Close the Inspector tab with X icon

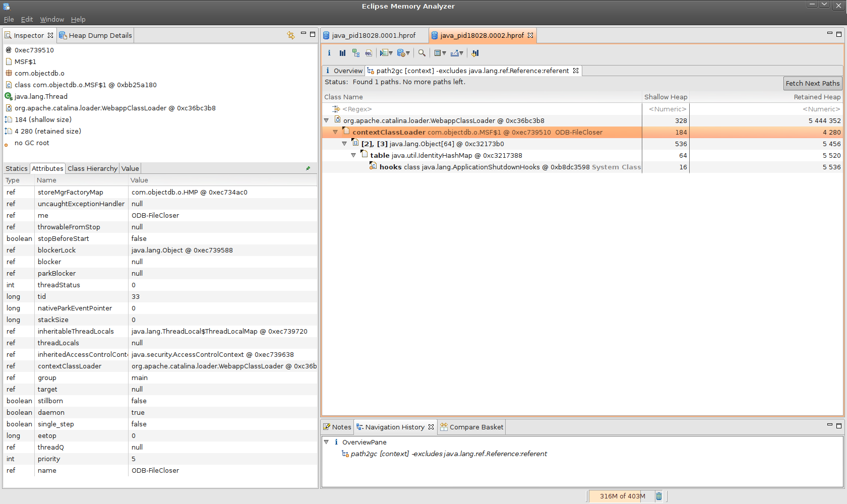click(x=50, y=35)
